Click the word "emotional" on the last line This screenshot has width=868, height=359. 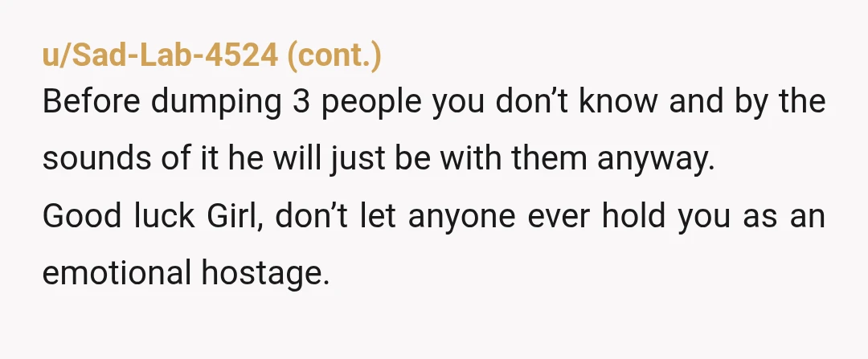point(117,272)
